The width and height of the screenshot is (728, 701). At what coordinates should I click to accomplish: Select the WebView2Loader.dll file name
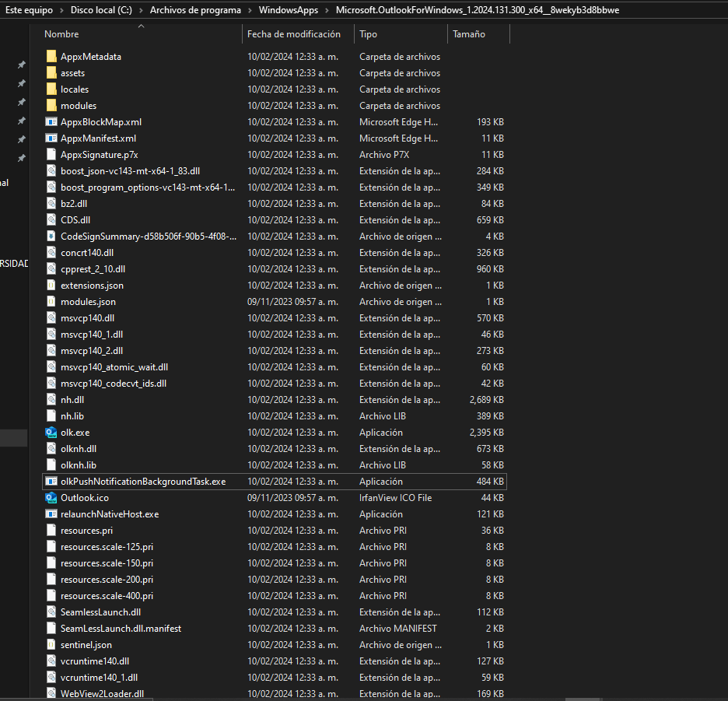pos(102,693)
